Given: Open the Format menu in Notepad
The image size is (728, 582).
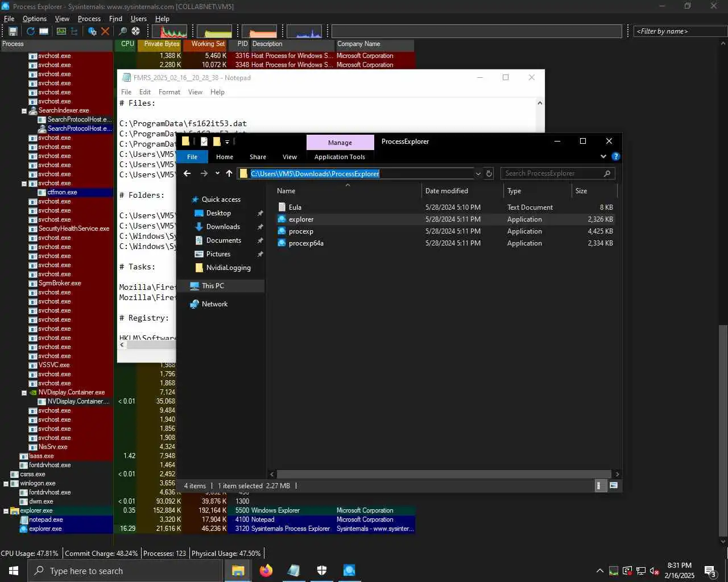Looking at the screenshot, I should pos(169,92).
